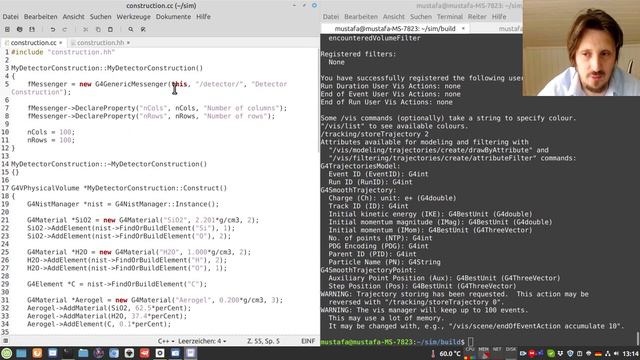Click the network connection tray icon
640x360 pixels.
coord(607,353)
